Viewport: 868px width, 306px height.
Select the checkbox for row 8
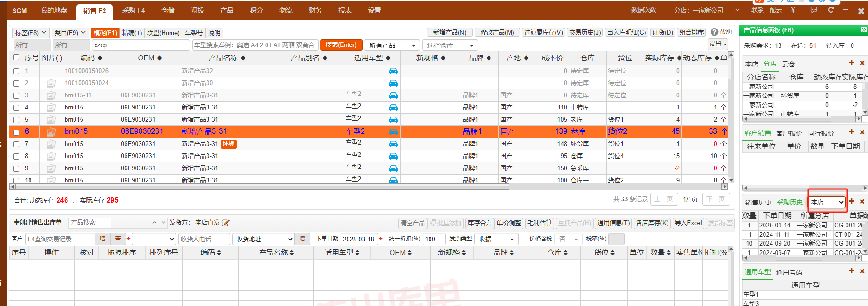(16, 156)
